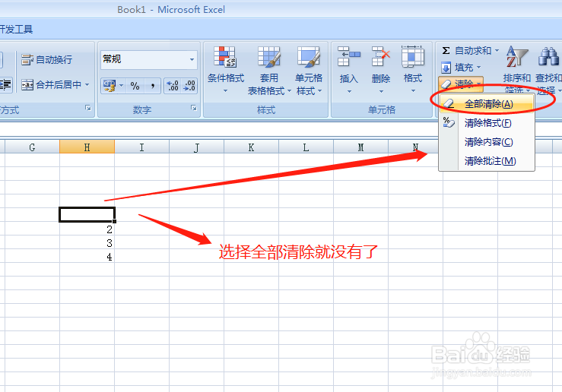Viewport: 562px width, 392px height.
Task: Click the Wrap Text (自动换行) button
Action: click(46, 59)
